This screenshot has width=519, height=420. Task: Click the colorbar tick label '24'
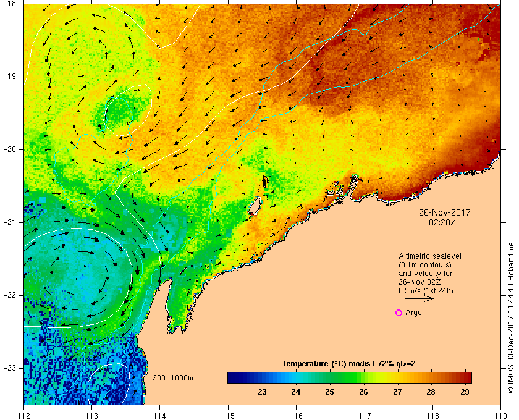[295, 392]
